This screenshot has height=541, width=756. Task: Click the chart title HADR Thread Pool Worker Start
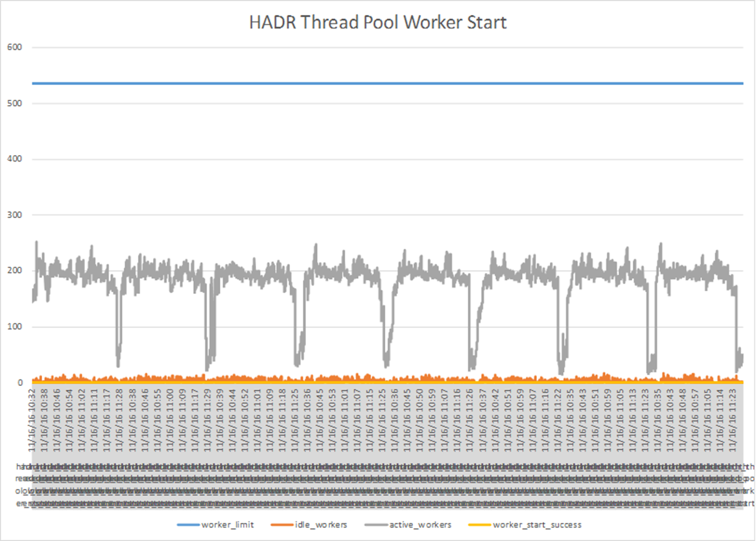tap(378, 23)
